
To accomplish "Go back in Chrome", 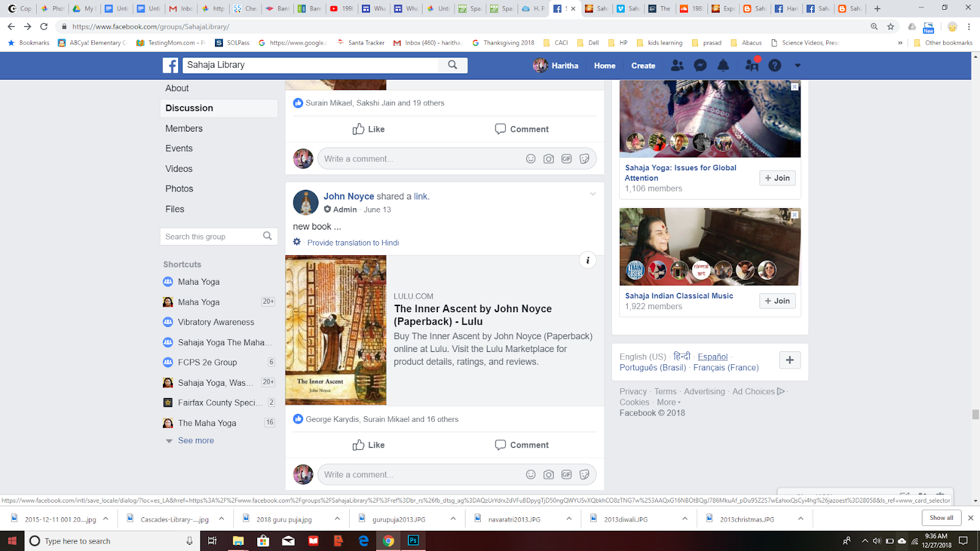I will (11, 26).
